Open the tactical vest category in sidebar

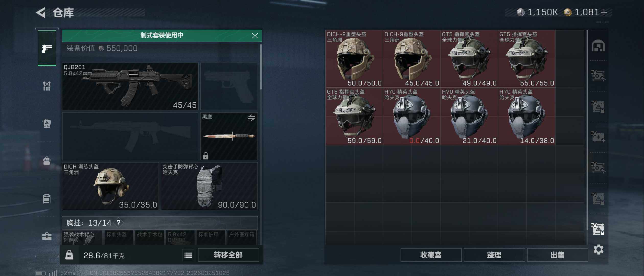click(47, 86)
